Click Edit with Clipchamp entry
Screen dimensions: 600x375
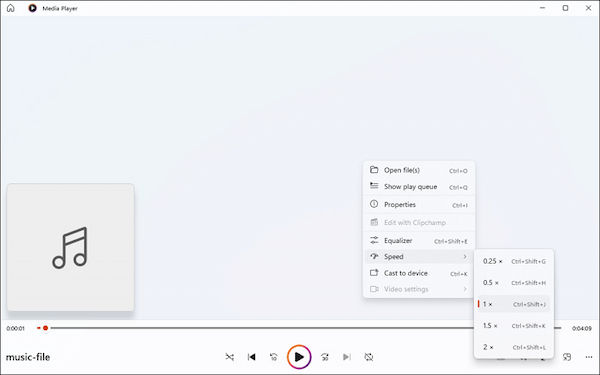(x=419, y=223)
